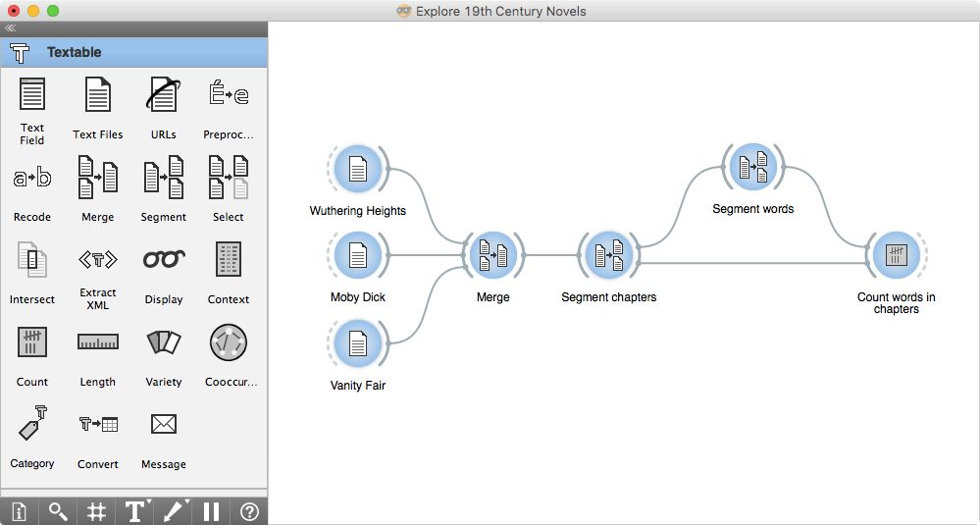The width and height of the screenshot is (980, 525).
Task: Select the Text Field widget icon
Action: point(32,96)
